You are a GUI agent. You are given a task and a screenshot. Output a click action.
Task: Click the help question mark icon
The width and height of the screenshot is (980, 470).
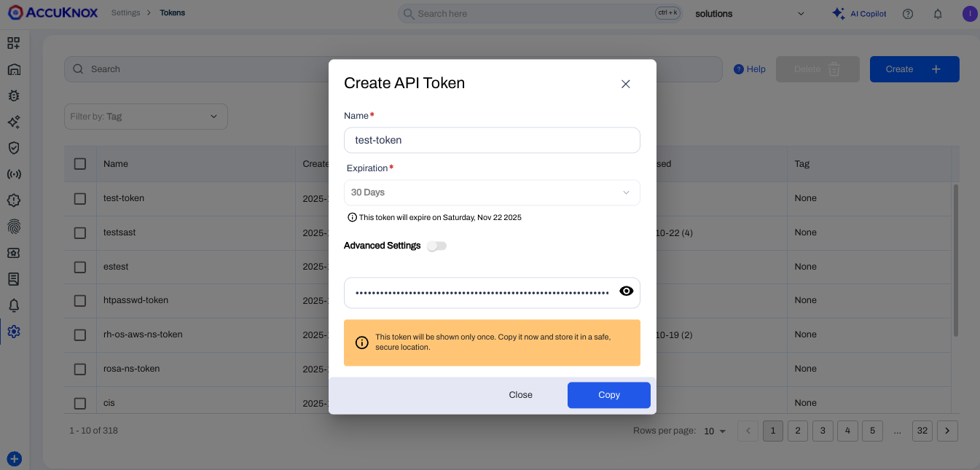pyautogui.click(x=908, y=14)
